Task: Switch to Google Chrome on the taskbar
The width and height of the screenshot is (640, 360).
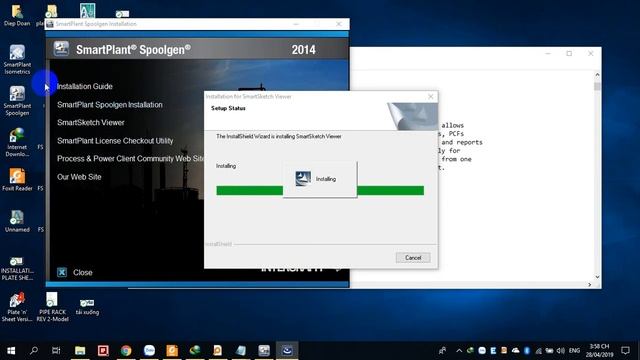Action: [126, 351]
